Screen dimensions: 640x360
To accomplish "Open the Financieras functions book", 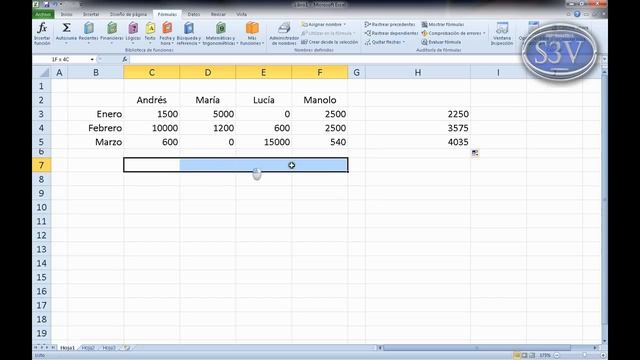I will [x=111, y=33].
